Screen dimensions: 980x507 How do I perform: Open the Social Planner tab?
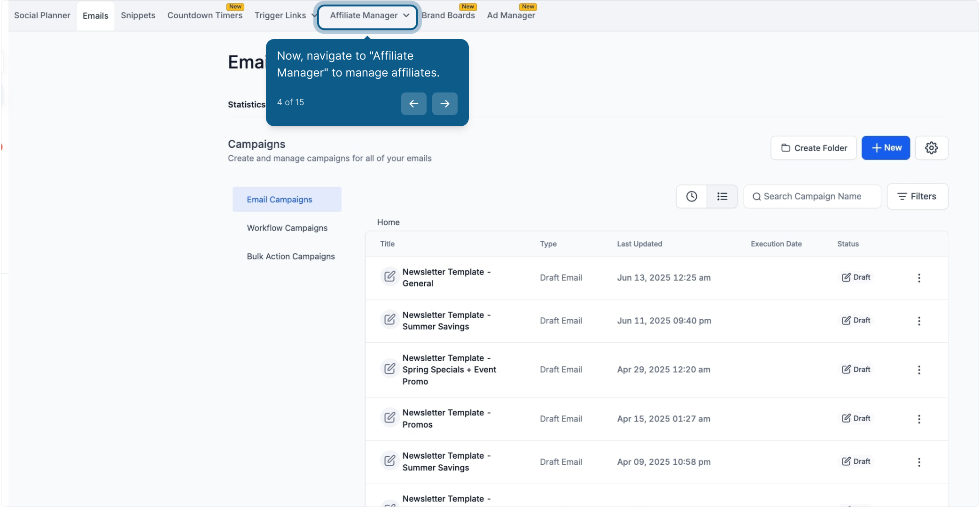[42, 15]
